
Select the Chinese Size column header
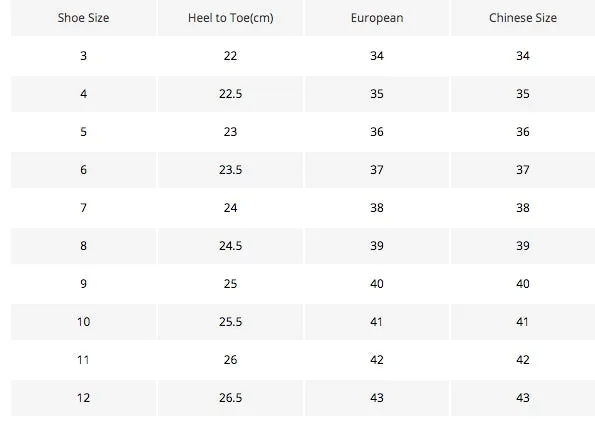pos(523,18)
